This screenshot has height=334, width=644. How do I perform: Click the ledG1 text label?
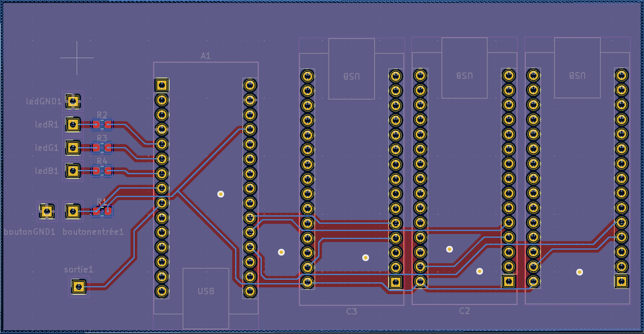click(47, 148)
